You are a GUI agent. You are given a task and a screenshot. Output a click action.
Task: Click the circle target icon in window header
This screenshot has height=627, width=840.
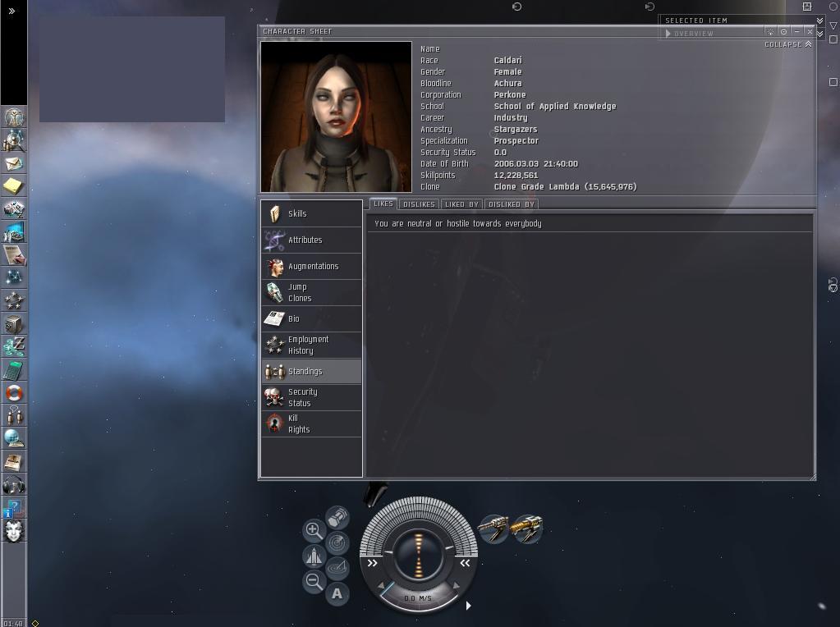click(x=783, y=31)
